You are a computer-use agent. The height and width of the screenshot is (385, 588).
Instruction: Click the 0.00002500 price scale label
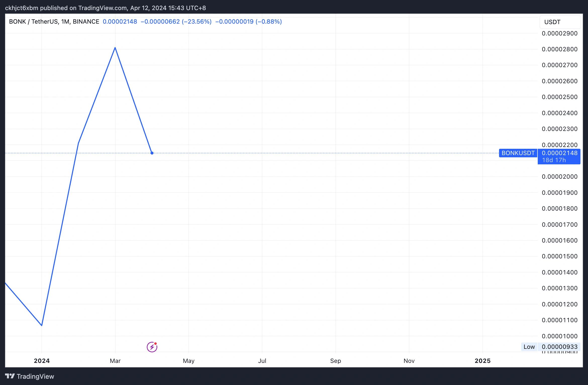[560, 97]
